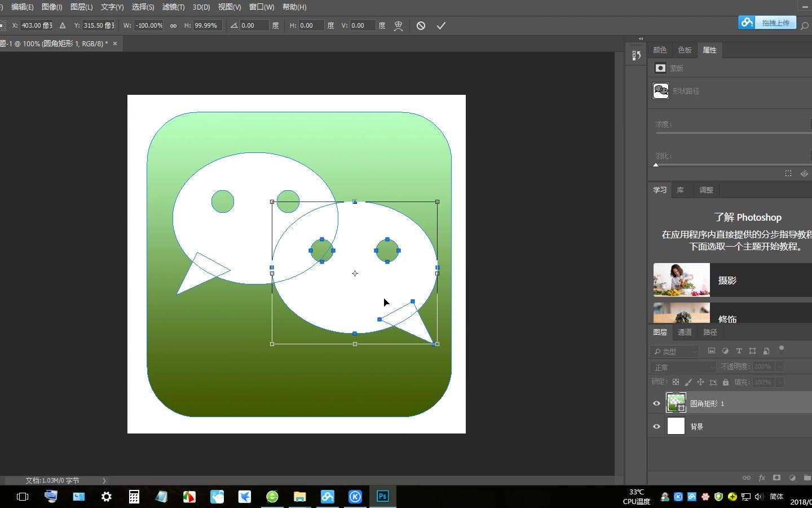Expand the collapsed panel dock arrows

pos(641,39)
